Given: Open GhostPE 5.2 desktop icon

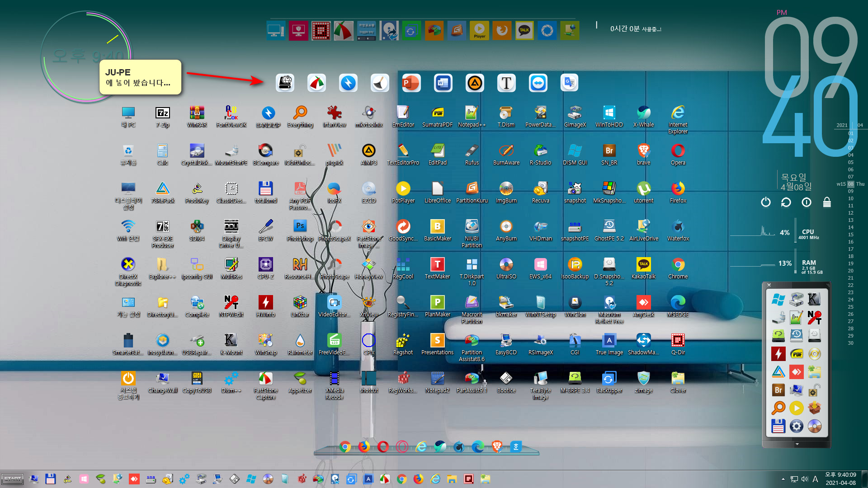Looking at the screenshot, I should pos(609,230).
